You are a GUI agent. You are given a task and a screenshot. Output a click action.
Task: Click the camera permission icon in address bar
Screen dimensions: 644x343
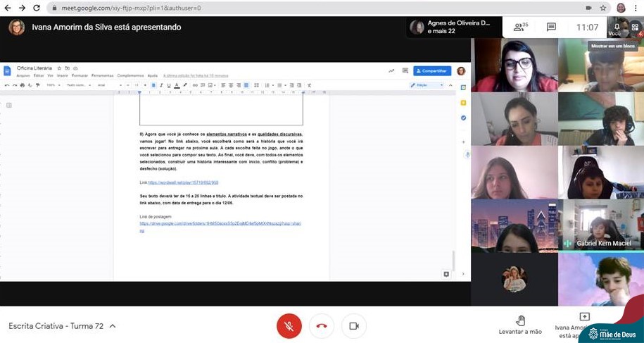click(x=588, y=8)
